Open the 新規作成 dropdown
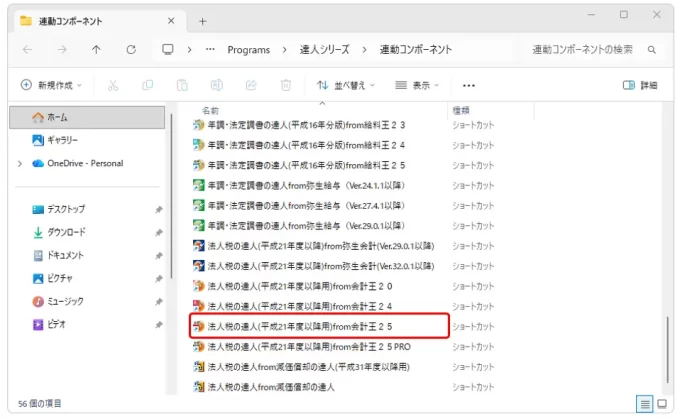 [51, 86]
